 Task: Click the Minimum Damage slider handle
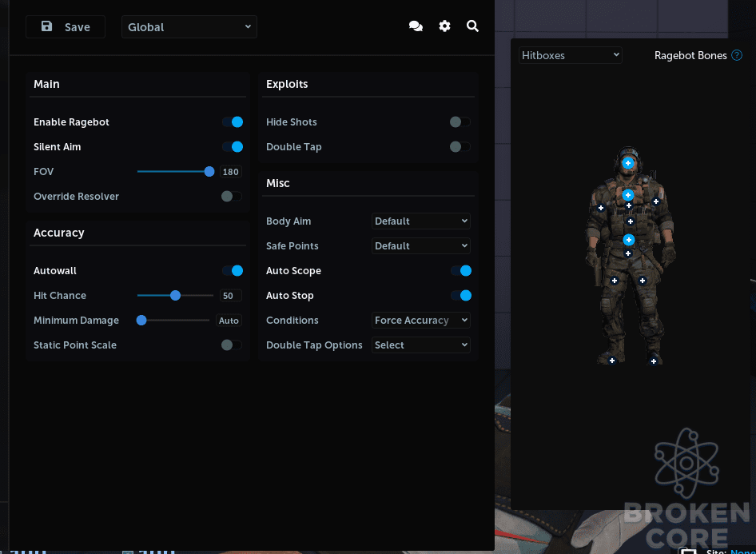pos(141,320)
